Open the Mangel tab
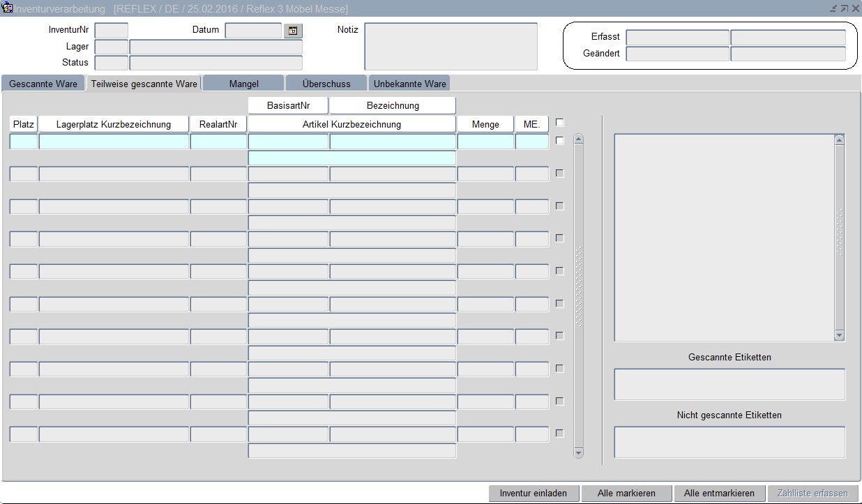 tap(243, 84)
